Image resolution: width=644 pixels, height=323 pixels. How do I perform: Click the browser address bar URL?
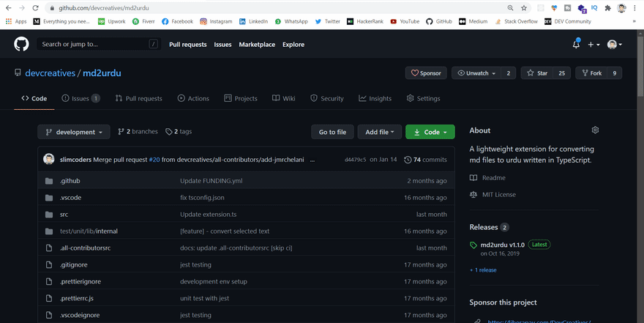pyautogui.click(x=103, y=8)
